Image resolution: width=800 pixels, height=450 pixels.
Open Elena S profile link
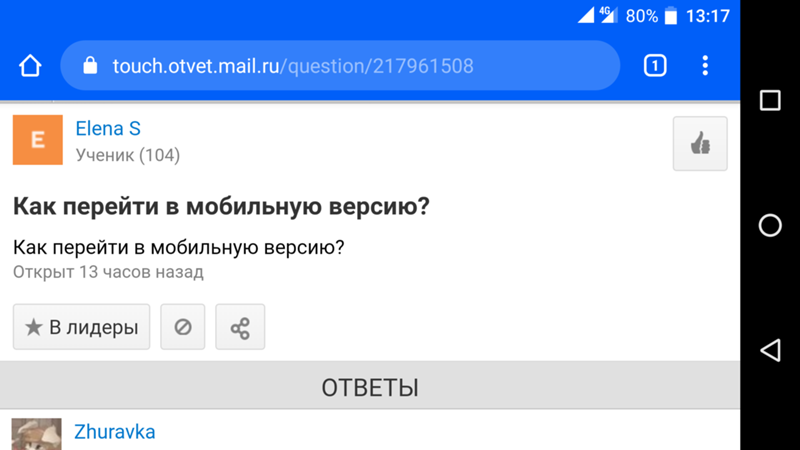[x=108, y=129]
